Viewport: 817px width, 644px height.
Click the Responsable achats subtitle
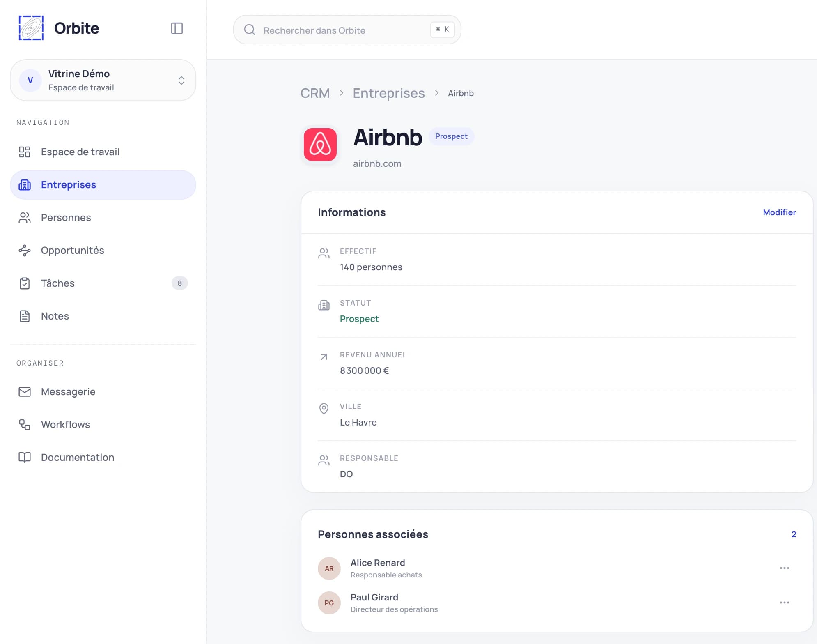click(x=386, y=575)
